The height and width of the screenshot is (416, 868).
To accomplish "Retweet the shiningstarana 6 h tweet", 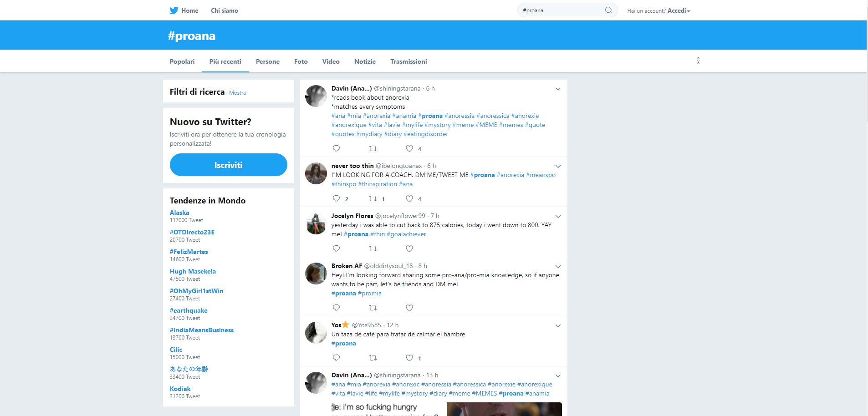I will point(373,148).
